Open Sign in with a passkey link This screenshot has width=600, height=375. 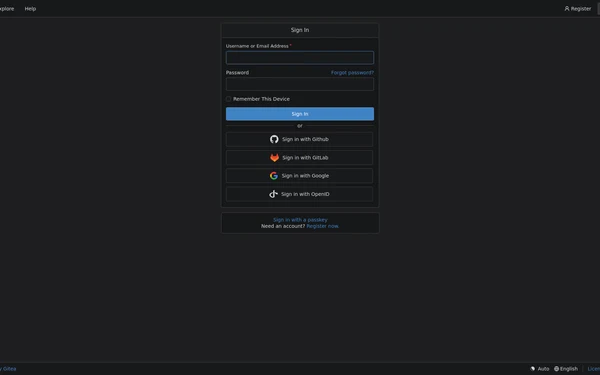pos(300,220)
